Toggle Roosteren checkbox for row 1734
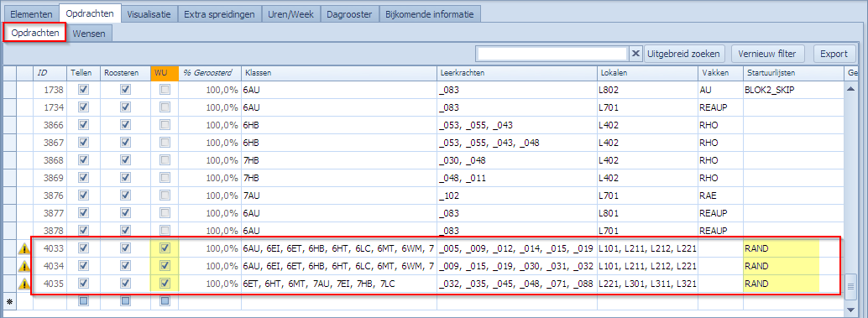 125,107
